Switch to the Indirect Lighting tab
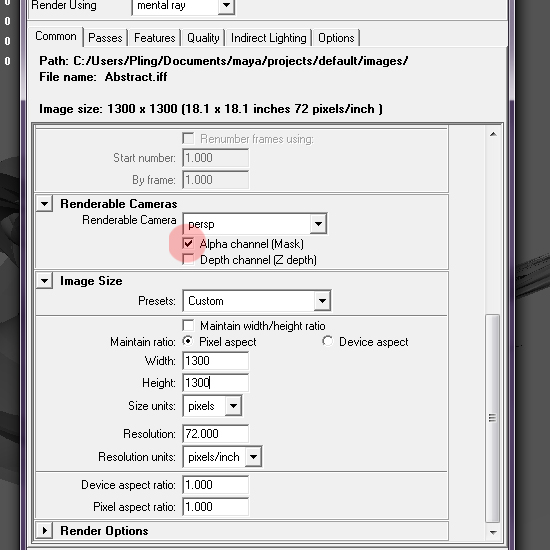This screenshot has width=550, height=550. [269, 38]
